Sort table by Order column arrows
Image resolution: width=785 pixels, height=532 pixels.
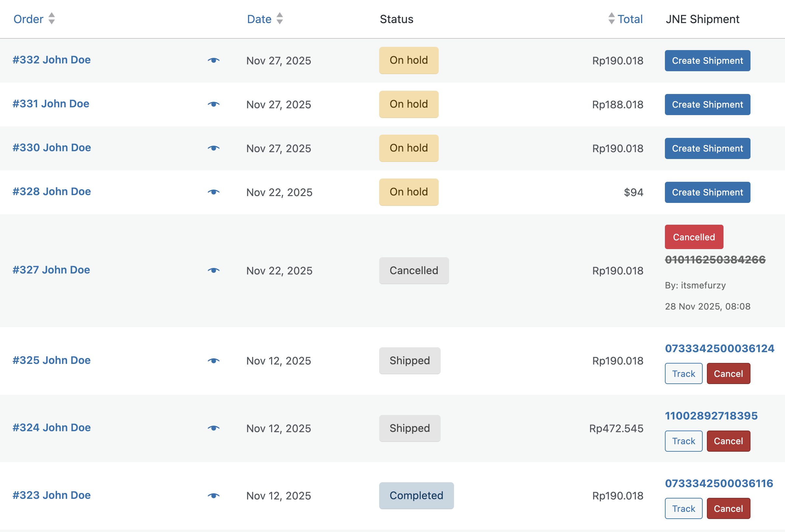click(51, 19)
